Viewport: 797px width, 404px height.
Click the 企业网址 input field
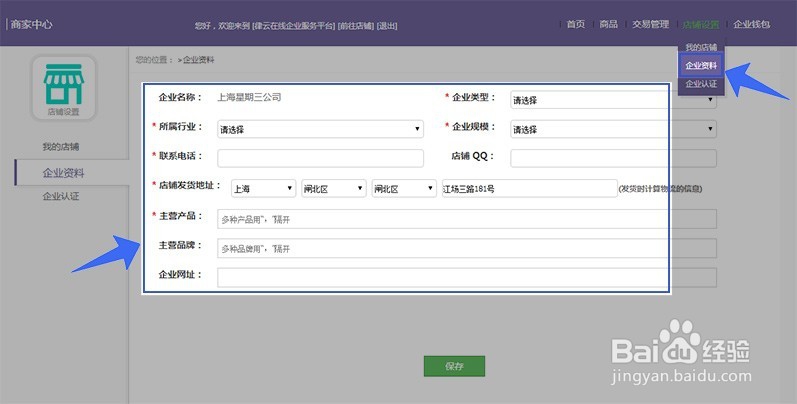pyautogui.click(x=467, y=277)
